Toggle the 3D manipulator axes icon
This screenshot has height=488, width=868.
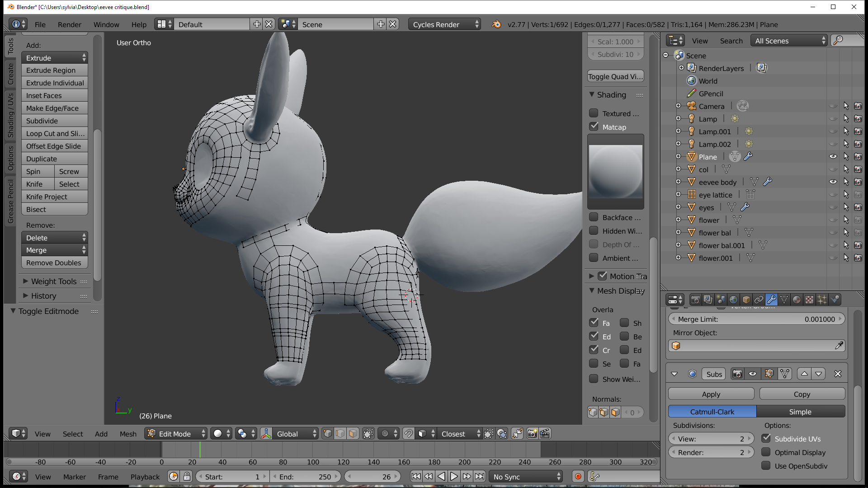[x=266, y=434]
